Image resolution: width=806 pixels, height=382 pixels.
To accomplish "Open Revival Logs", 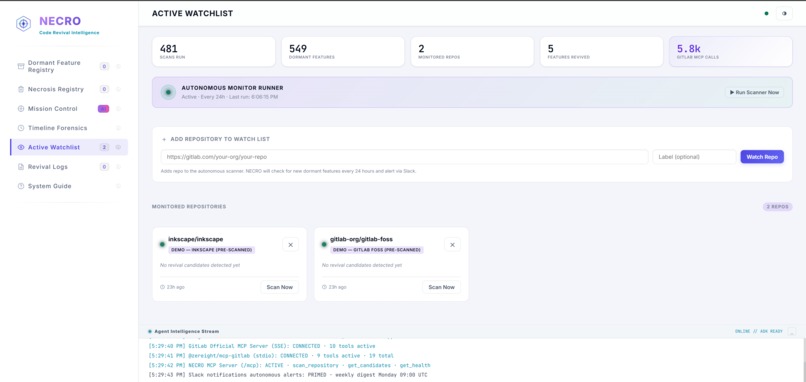I will (69, 167).
